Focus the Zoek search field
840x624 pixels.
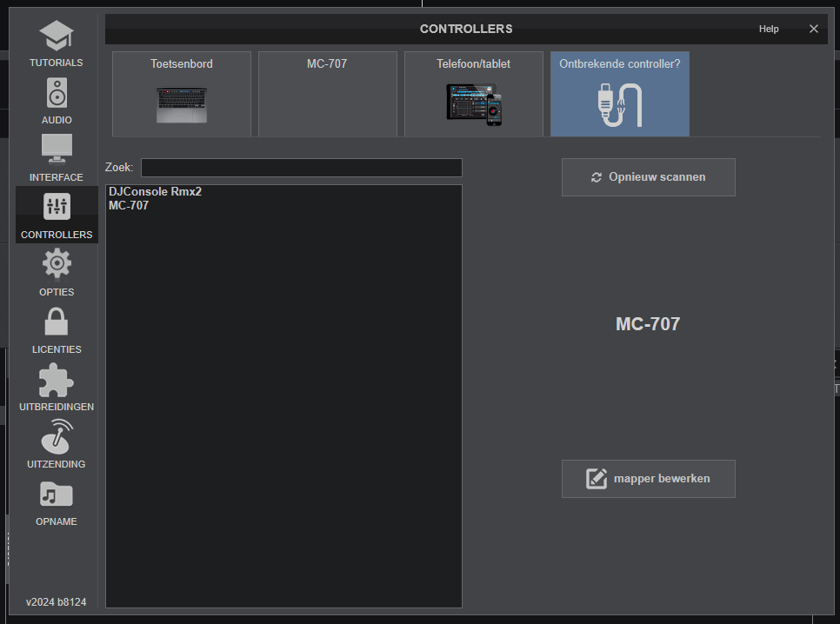coord(302,168)
